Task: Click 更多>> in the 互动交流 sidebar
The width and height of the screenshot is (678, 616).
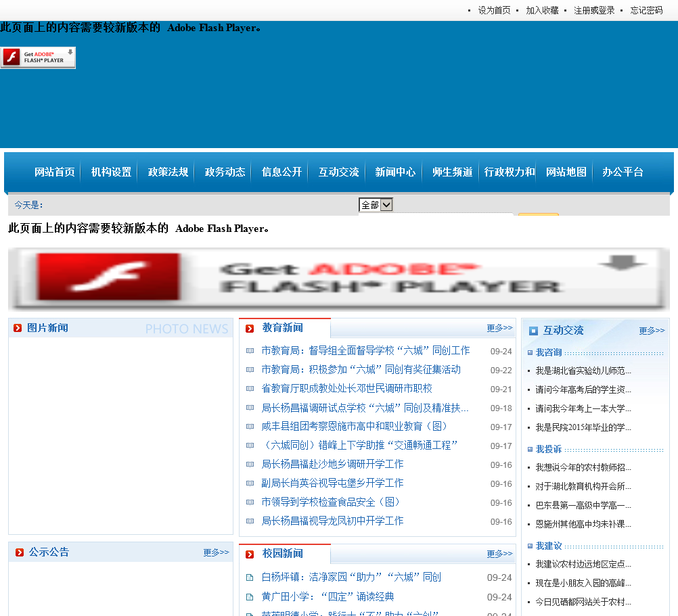Action: pos(652,331)
